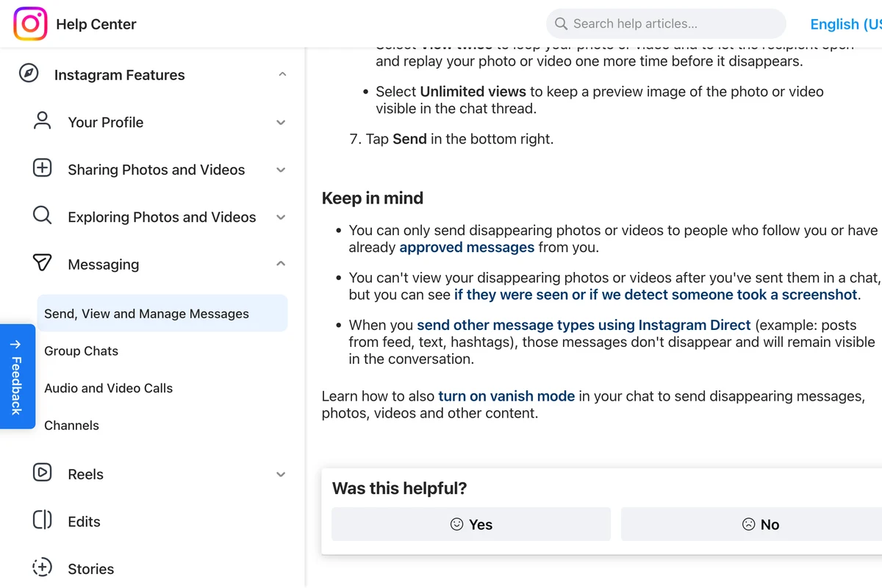Click the Messaging section label
Screen dimensions: 882x588
click(103, 265)
